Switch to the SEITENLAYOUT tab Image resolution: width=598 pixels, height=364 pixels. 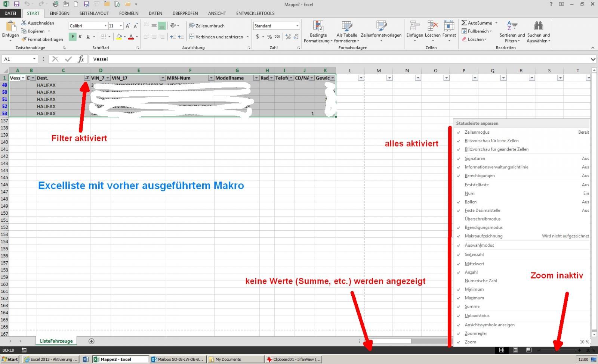pos(94,13)
